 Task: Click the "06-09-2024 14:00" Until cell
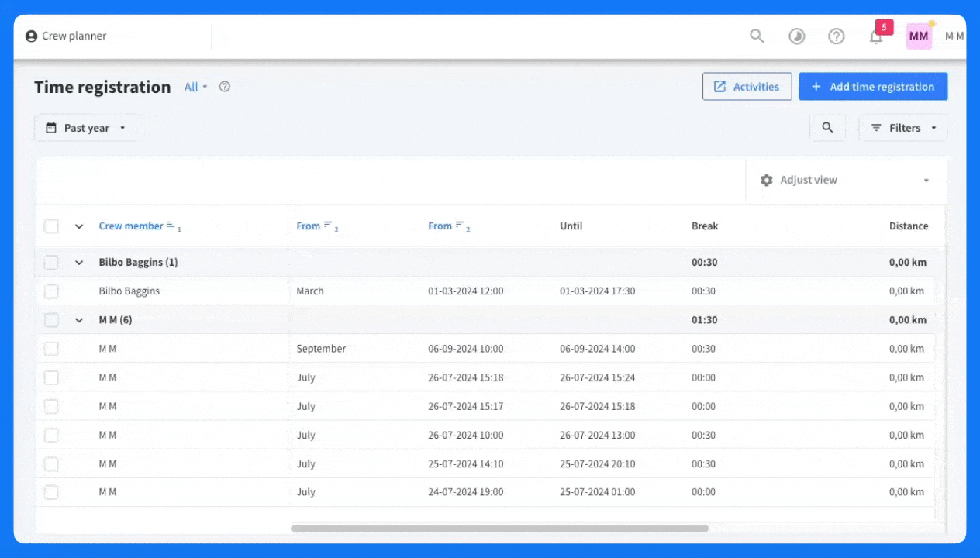point(598,349)
